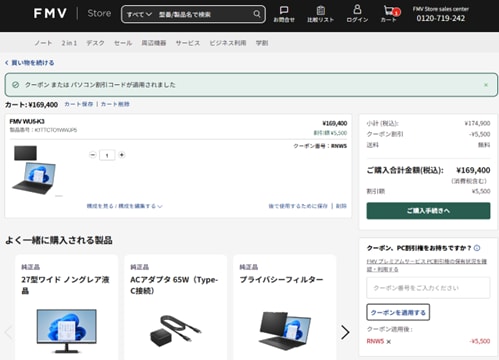The image size is (499, 360).
Task: Click the search magnifier icon
Action: [257, 14]
